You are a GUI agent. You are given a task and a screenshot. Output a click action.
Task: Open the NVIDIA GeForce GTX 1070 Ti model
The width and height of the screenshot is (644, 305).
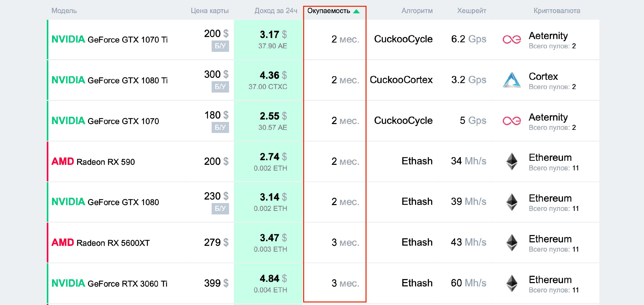click(x=109, y=40)
